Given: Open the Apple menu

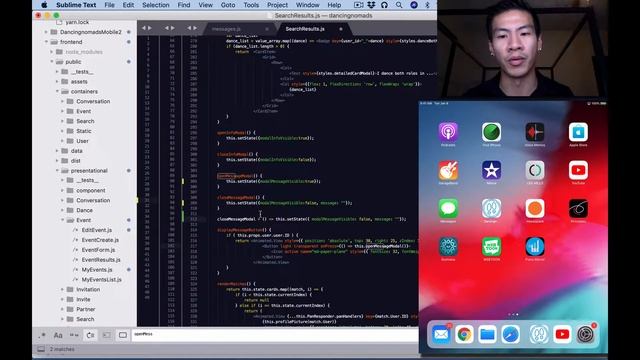Looking at the screenshot, I should tap(44, 5).
